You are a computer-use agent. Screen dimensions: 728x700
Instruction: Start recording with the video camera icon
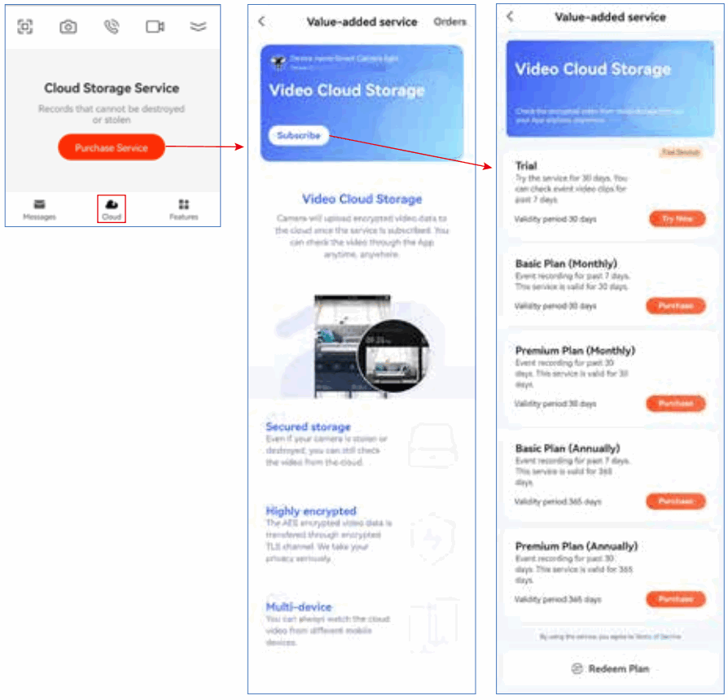pos(155,27)
